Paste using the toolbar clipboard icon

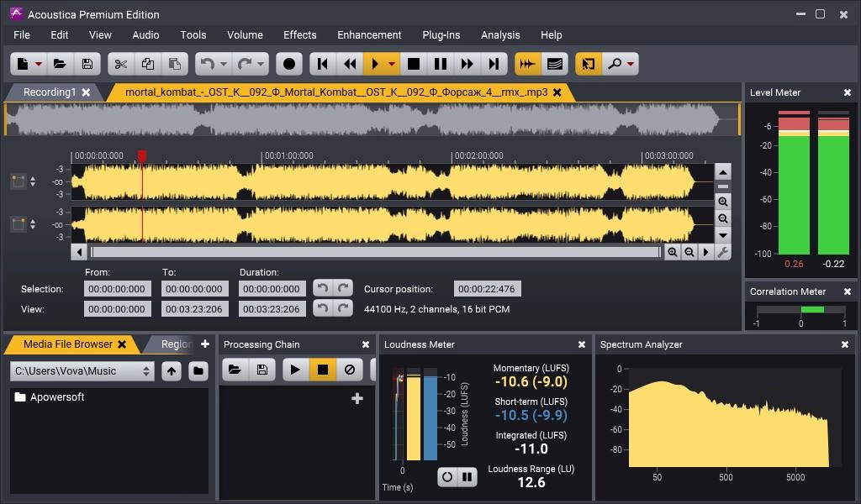tap(175, 64)
